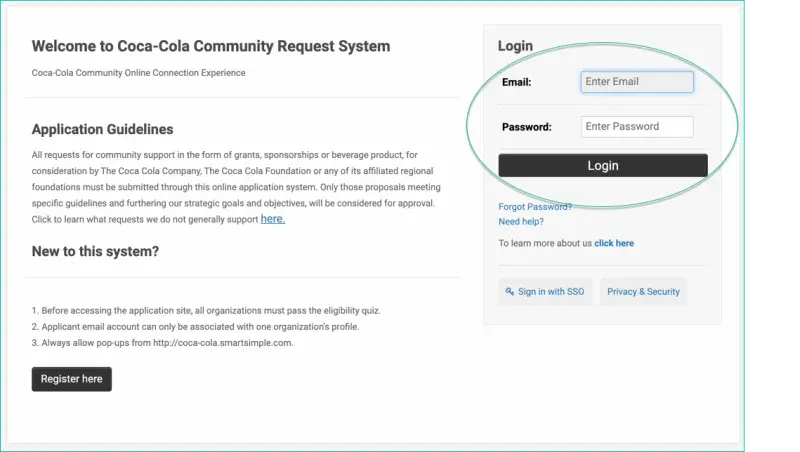The width and height of the screenshot is (800, 452).
Task: Click the allow pop-ups instruction line
Action: click(x=162, y=343)
